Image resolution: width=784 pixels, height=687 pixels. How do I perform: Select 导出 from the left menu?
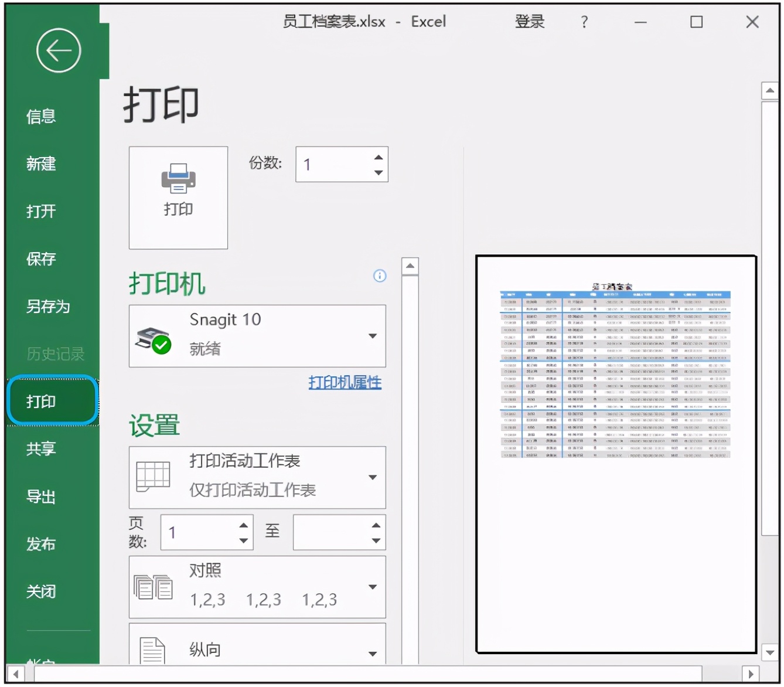pyautogui.click(x=40, y=496)
